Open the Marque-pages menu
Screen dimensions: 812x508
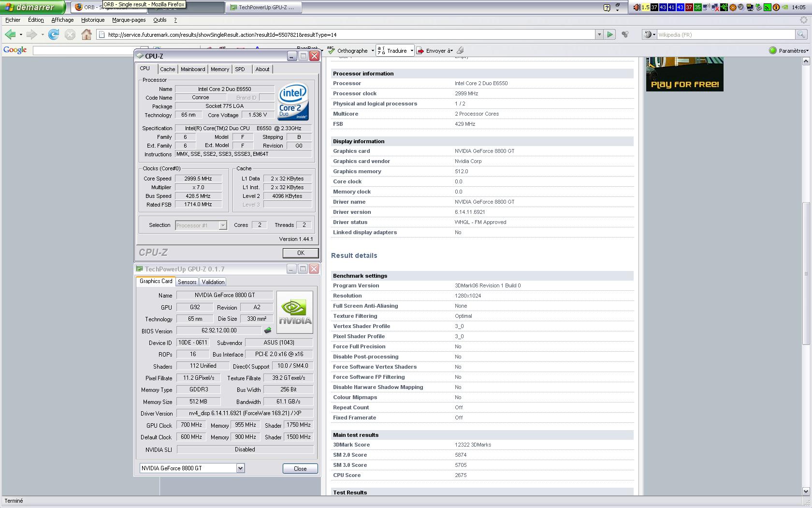129,20
